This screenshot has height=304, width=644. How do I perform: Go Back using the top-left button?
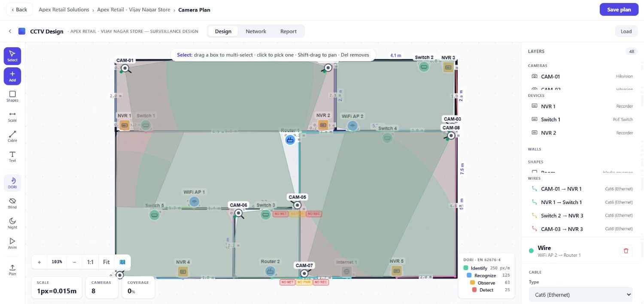click(19, 9)
